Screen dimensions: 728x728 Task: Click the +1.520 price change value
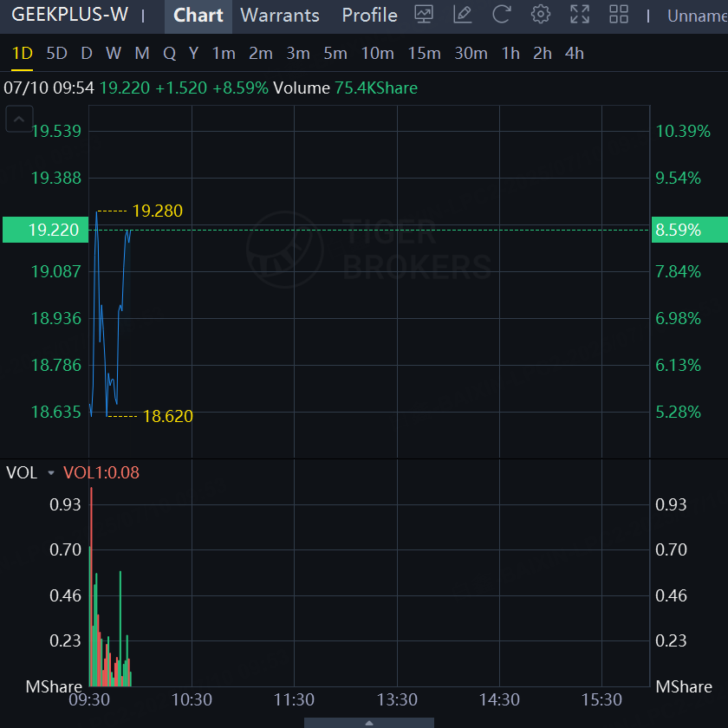(x=181, y=88)
